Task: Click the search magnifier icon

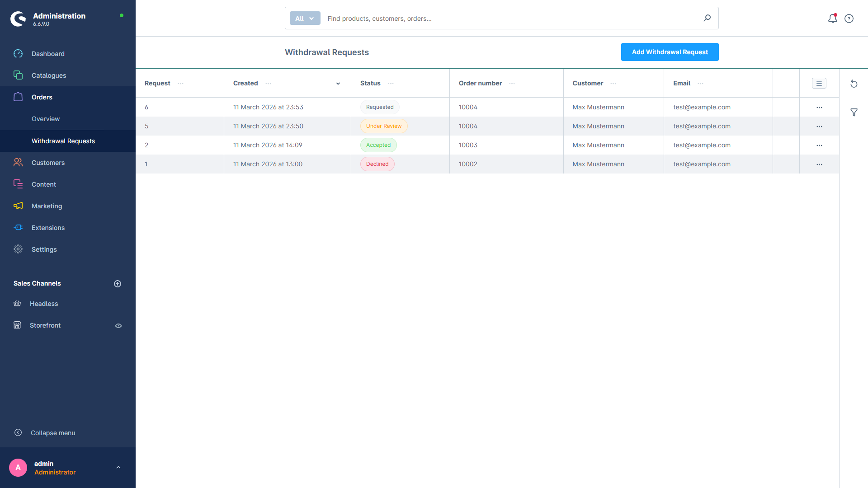Action: tap(707, 18)
